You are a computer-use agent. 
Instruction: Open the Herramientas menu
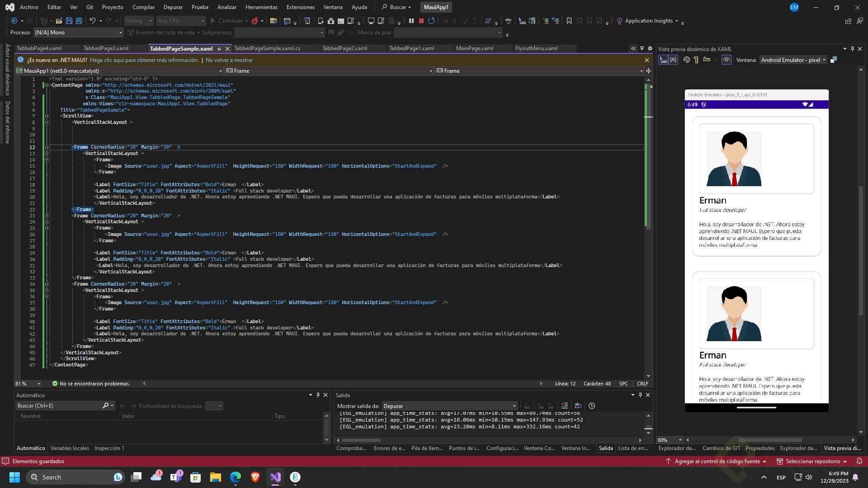[261, 7]
